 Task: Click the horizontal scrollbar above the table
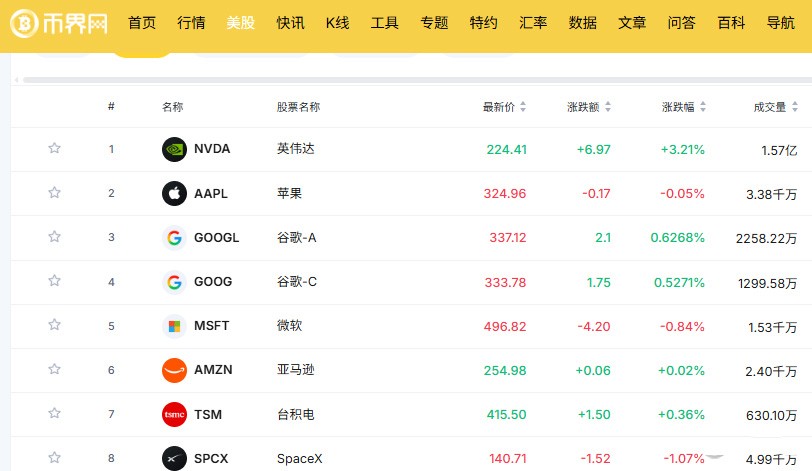417,80
